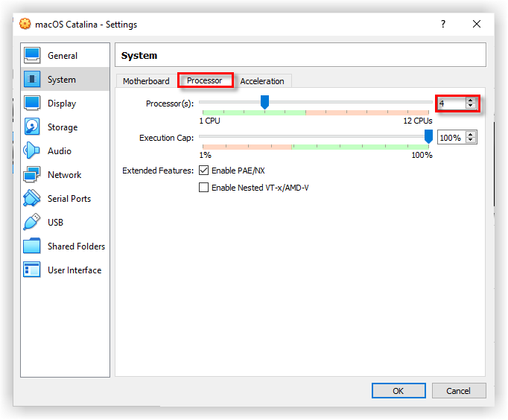Disable the Enable PAE/NX checkbox
Image resolution: width=508 pixels, height=420 pixels.
203,171
